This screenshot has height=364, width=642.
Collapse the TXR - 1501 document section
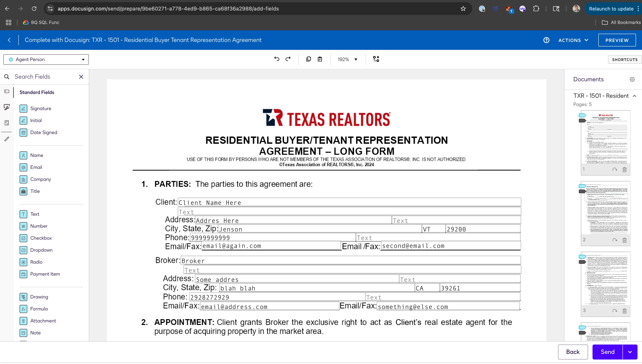pyautogui.click(x=634, y=96)
